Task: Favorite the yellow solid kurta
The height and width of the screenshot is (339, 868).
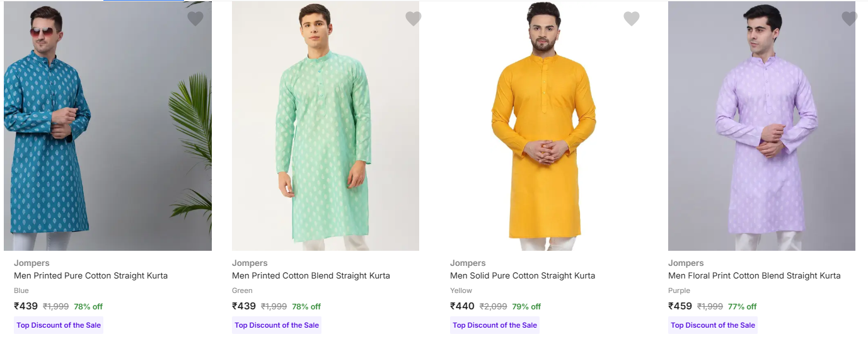Action: [x=632, y=19]
